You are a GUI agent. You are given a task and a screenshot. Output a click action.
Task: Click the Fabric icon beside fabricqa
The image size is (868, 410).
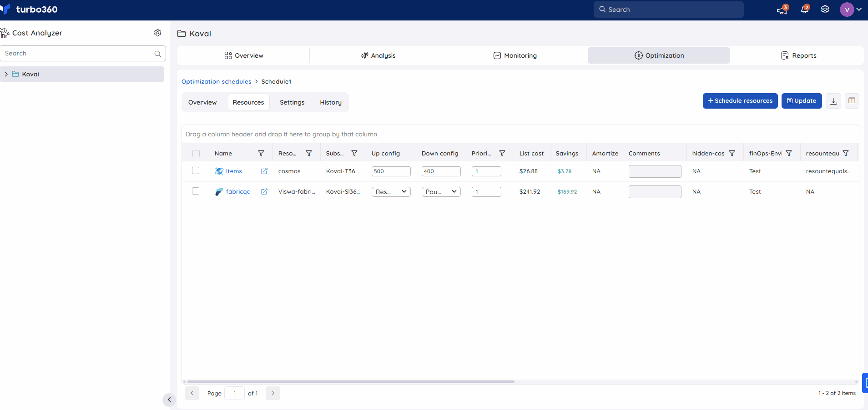tap(219, 192)
